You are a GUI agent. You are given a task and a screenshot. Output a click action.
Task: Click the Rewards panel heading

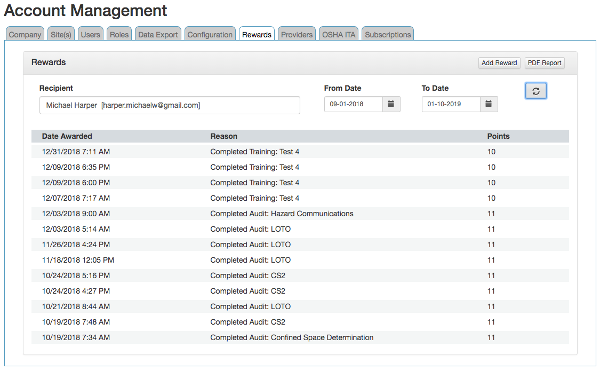click(x=49, y=62)
